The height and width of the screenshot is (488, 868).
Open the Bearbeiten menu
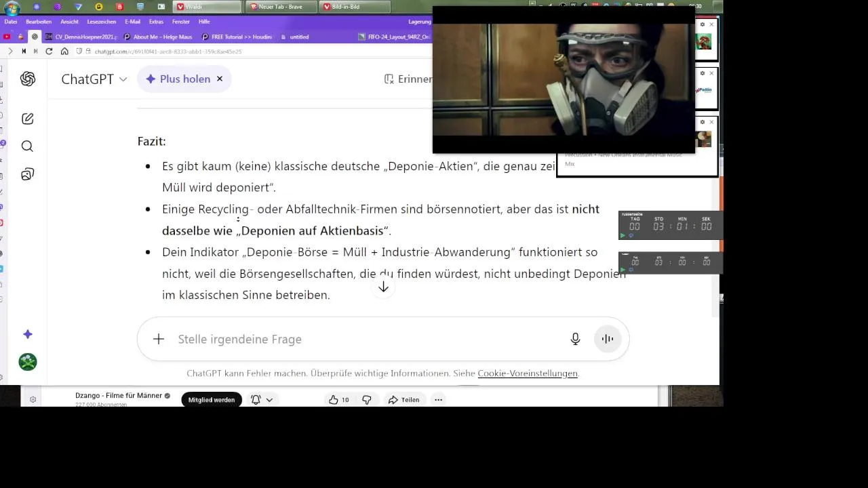tap(39, 22)
